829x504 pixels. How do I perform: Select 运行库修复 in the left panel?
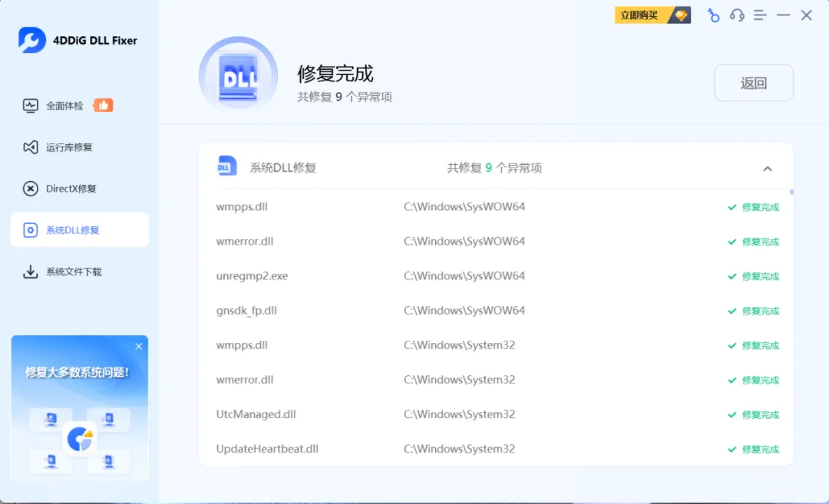click(64, 147)
